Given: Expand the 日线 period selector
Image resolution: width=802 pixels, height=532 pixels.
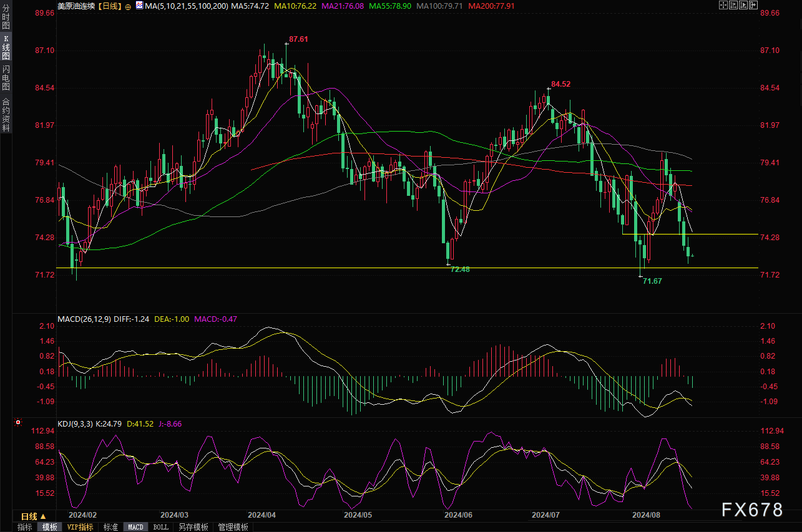Looking at the screenshot, I should (34, 516).
